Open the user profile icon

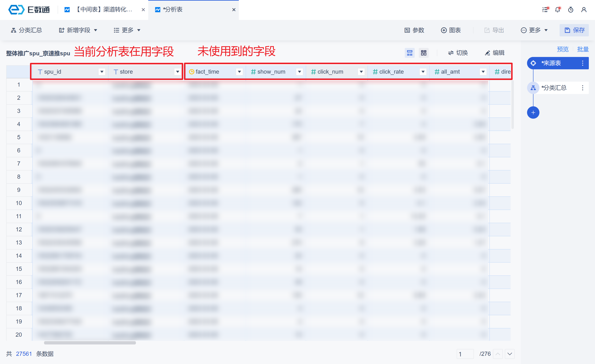coord(584,10)
